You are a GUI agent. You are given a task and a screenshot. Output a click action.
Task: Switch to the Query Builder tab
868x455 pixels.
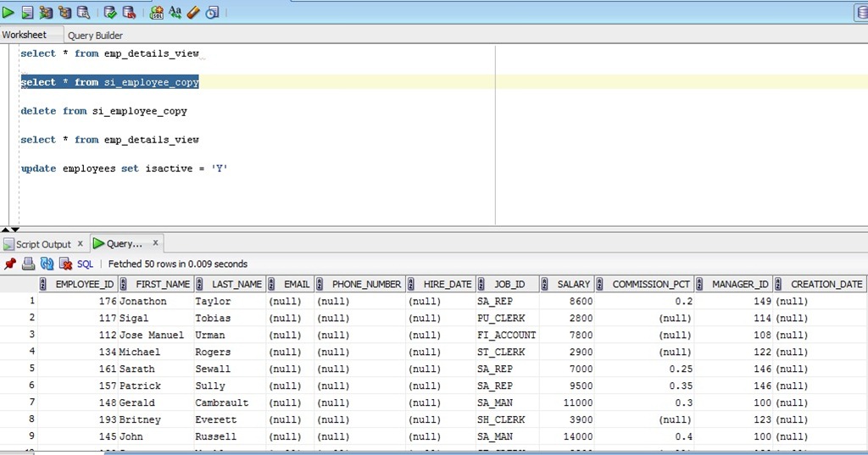(95, 36)
